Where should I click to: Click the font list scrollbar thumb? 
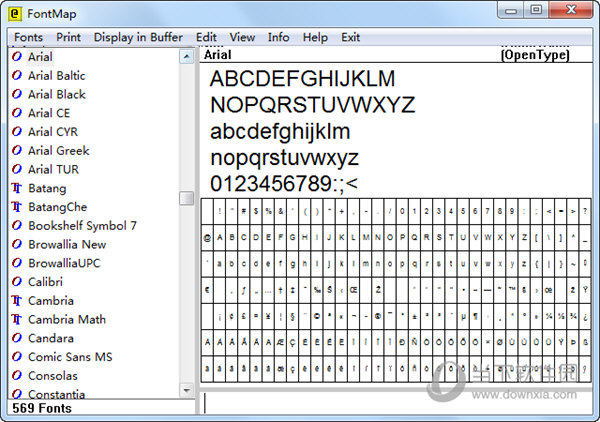point(186,198)
